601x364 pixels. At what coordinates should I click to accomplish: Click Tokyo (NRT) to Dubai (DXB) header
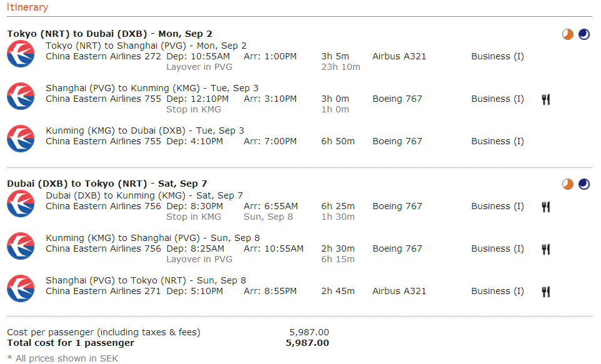point(109,34)
